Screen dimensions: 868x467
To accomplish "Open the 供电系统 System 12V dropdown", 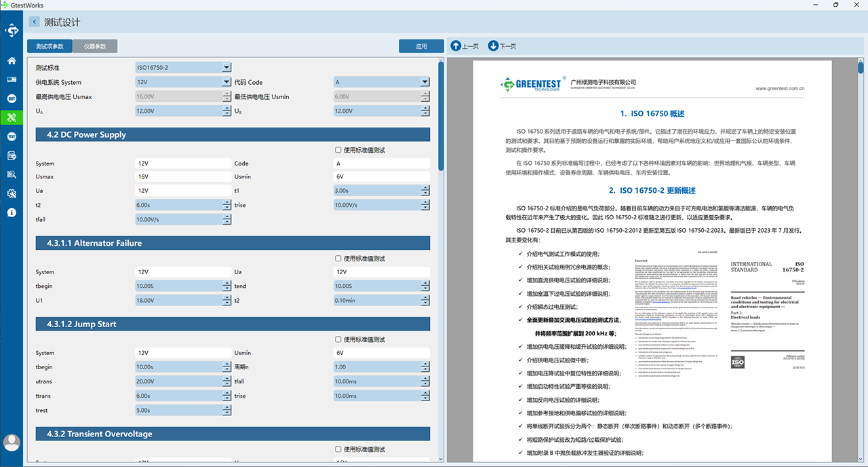I will point(183,82).
